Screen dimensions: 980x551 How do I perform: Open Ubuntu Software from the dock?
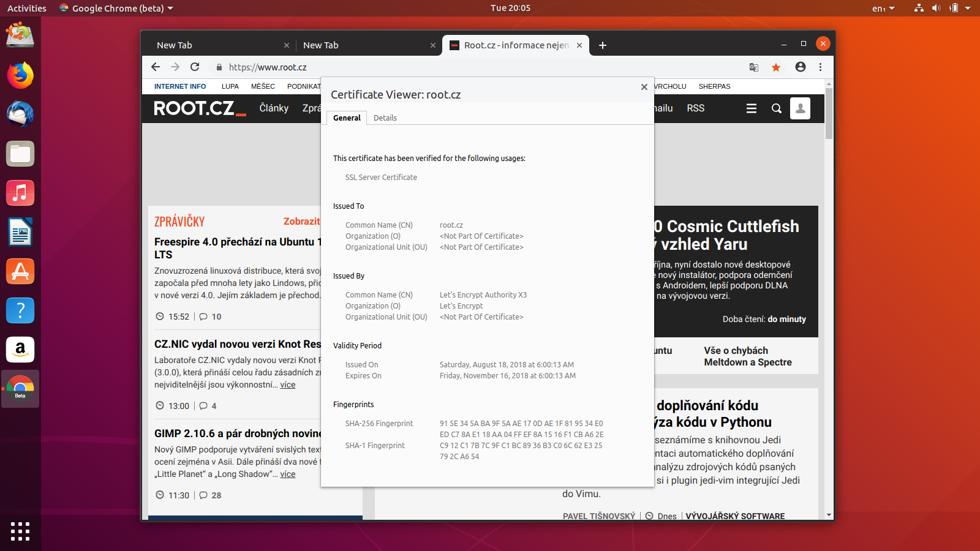pos(20,271)
